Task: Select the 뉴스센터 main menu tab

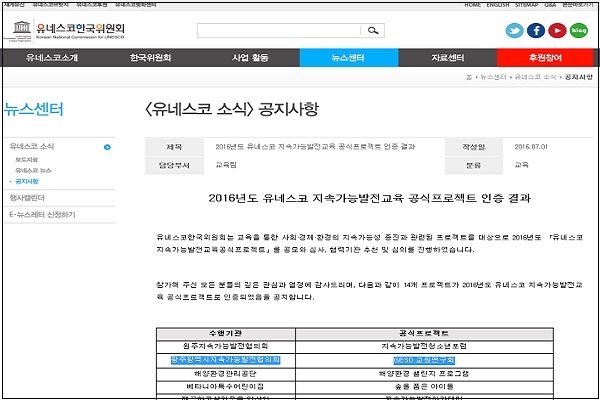Action: pyautogui.click(x=349, y=58)
